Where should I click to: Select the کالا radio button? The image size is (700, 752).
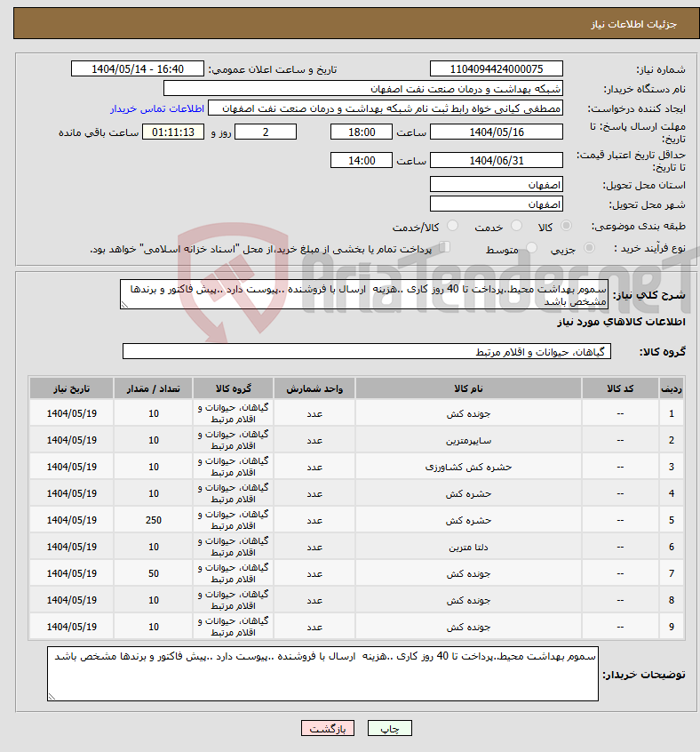coord(566,226)
